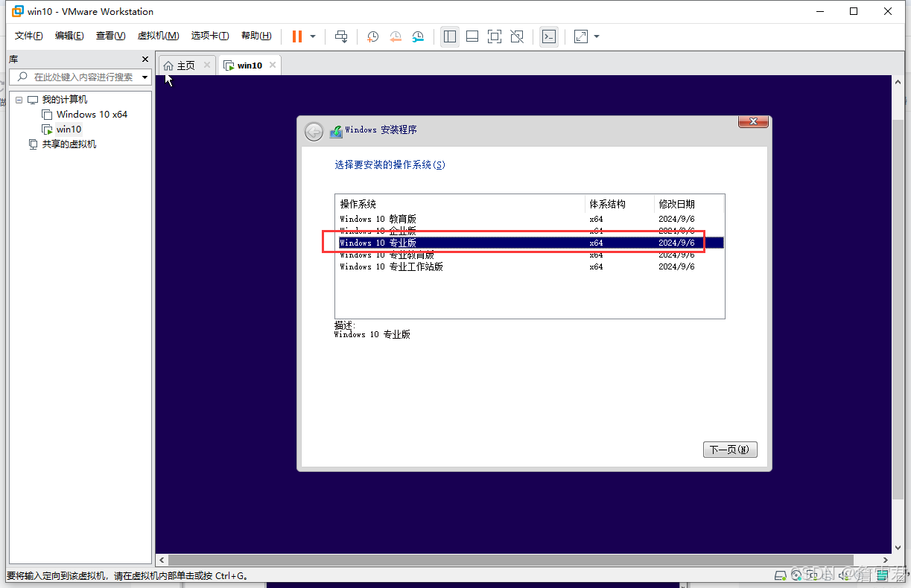Toggle the virtual machine console view
Screen dimensions: 911x588
[549, 36]
